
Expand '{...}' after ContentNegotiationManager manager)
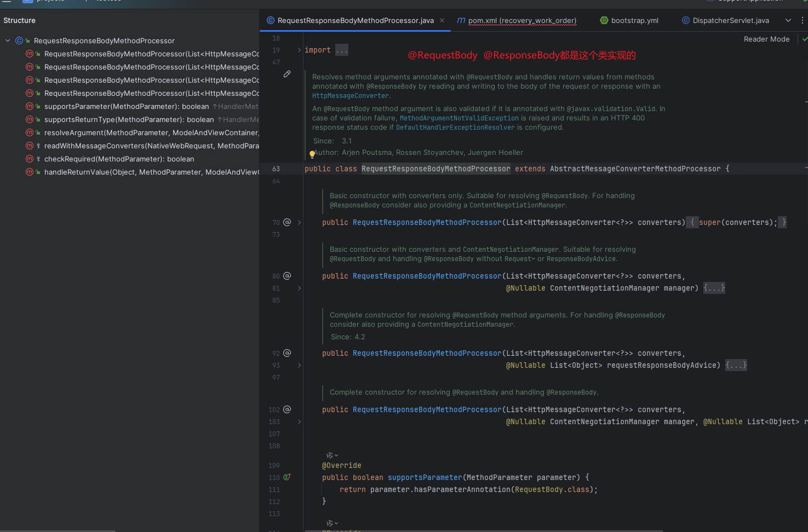click(x=714, y=288)
